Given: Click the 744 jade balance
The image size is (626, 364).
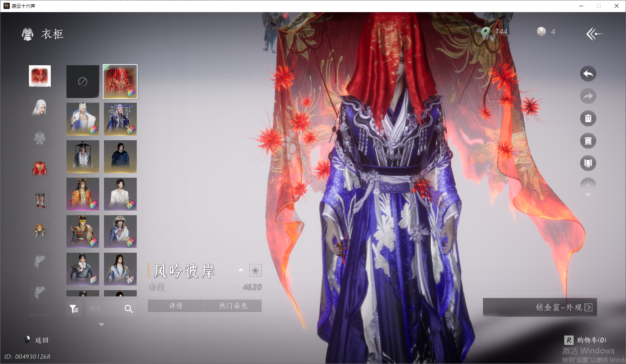Looking at the screenshot, I should [x=501, y=32].
